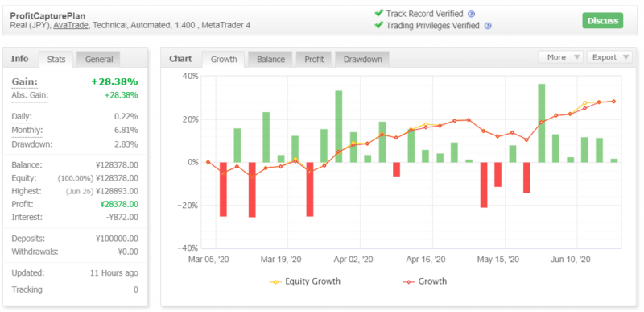The image size is (644, 312).
Task: Click the Gain label
Action: (x=25, y=81)
